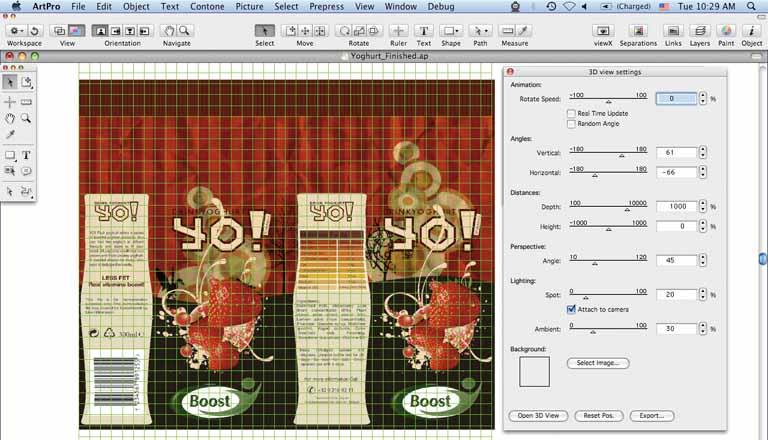
Task: Select the magnifier tool in floating toolbox
Action: (26, 118)
